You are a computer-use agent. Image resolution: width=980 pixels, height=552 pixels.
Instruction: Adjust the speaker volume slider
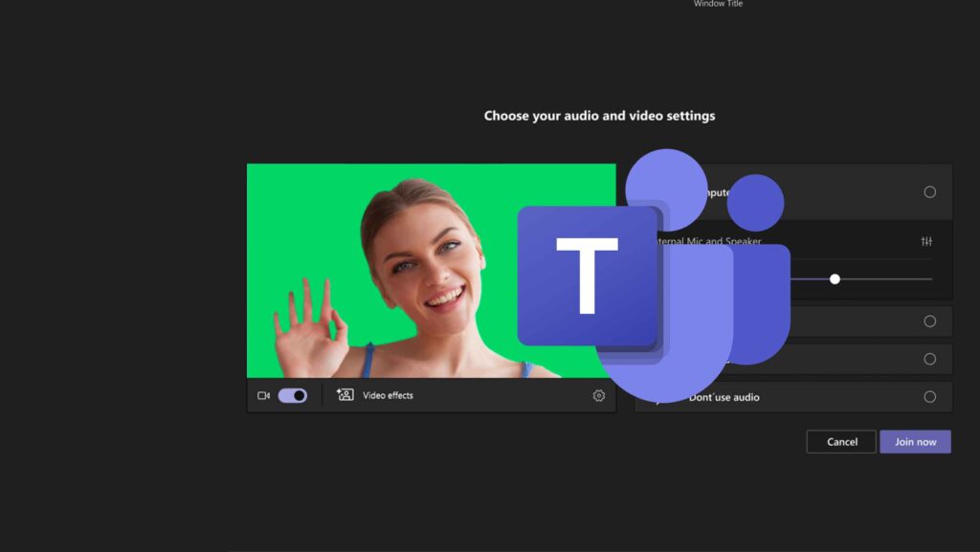(835, 279)
